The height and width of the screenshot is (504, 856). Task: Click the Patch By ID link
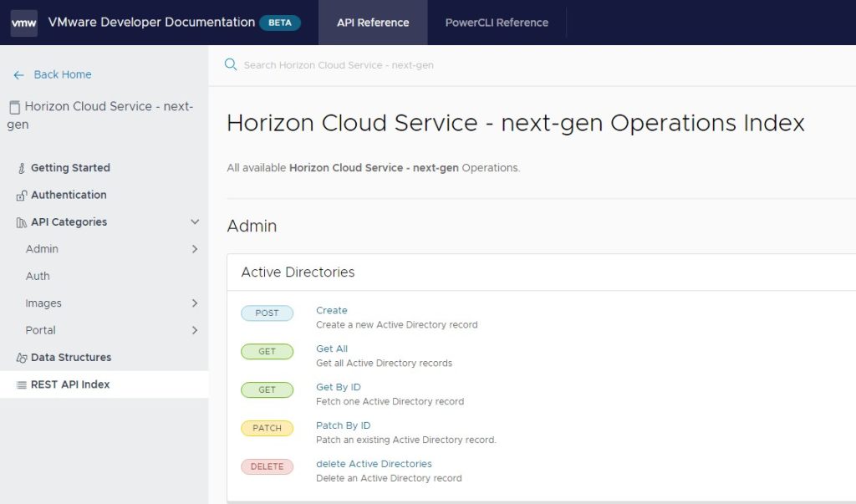(343, 425)
